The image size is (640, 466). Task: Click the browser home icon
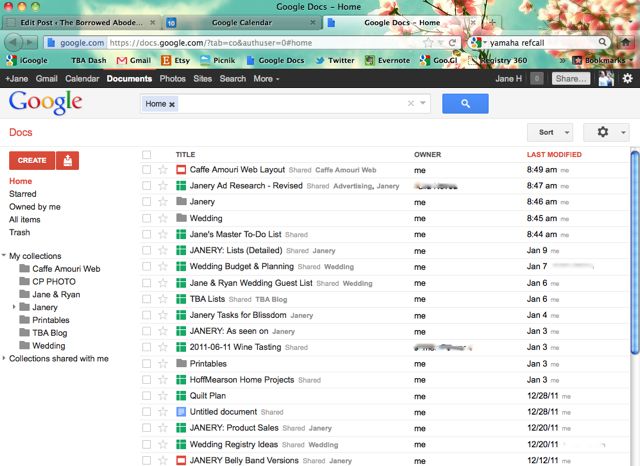[625, 42]
